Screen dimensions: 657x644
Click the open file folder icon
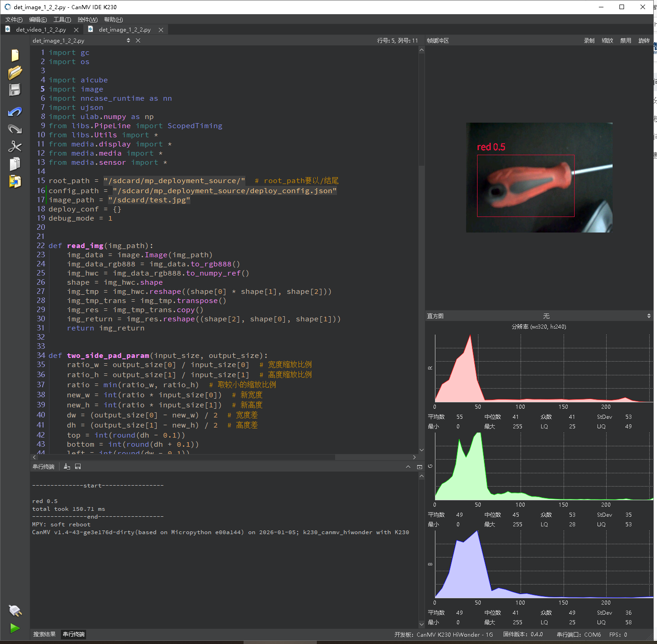(15, 72)
